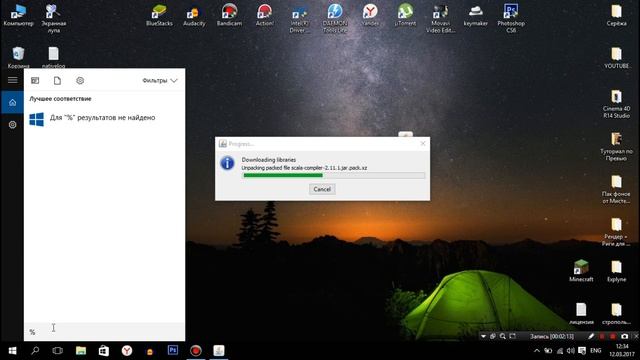Image resolution: width=640 pixels, height=360 pixels.
Task: Open the Intel(R) Driver desktop shortcut
Action: point(299,19)
